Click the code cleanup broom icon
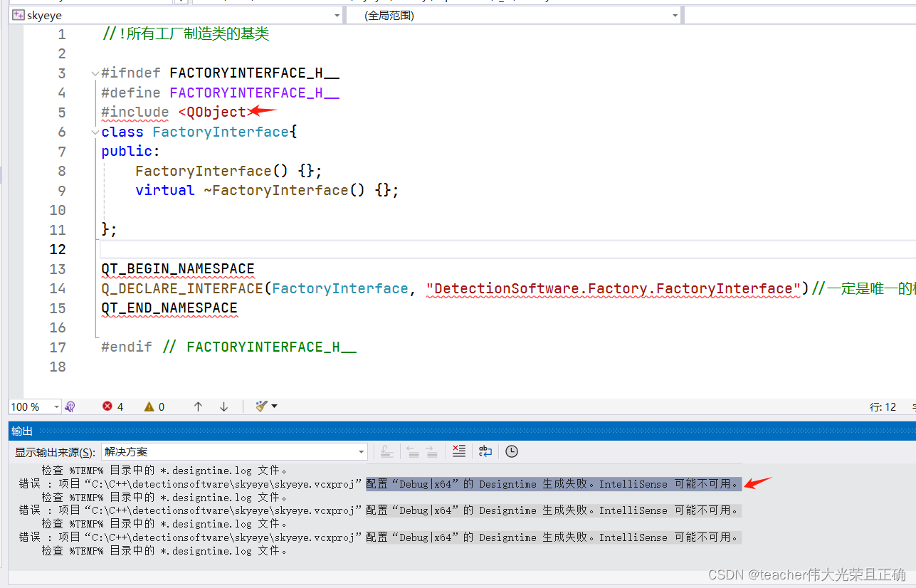 [x=261, y=406]
